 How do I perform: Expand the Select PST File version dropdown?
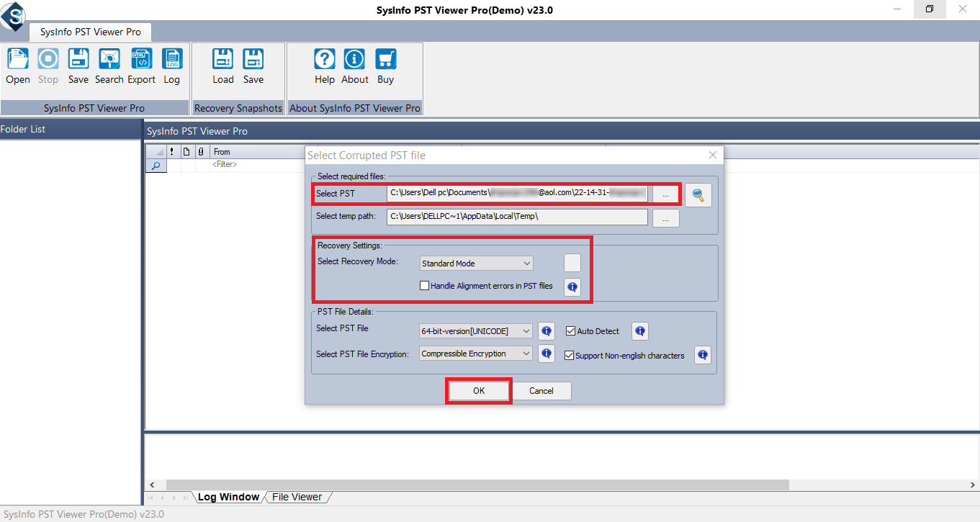(x=477, y=331)
